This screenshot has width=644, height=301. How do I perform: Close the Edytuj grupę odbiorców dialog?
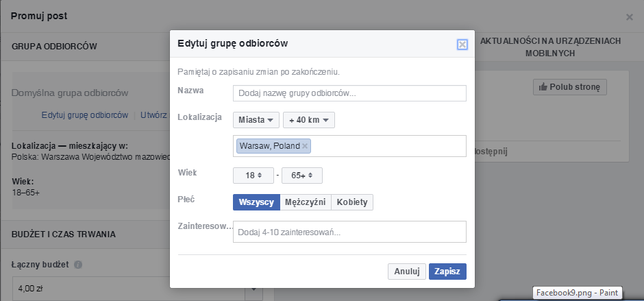coord(462,45)
